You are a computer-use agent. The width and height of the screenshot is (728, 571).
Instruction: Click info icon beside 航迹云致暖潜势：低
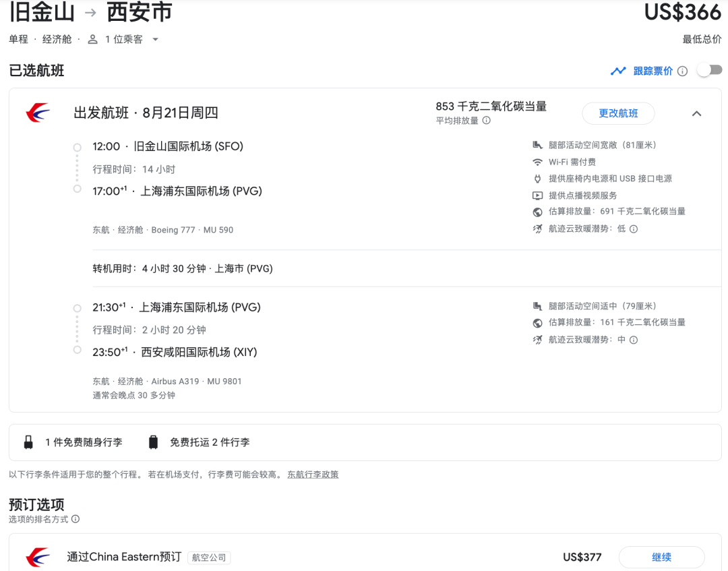point(633,229)
